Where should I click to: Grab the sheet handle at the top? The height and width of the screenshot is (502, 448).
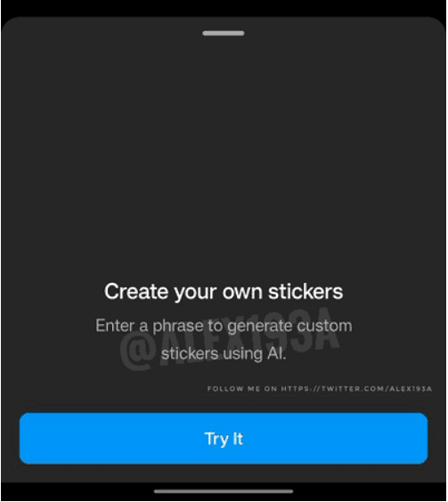coord(224,33)
